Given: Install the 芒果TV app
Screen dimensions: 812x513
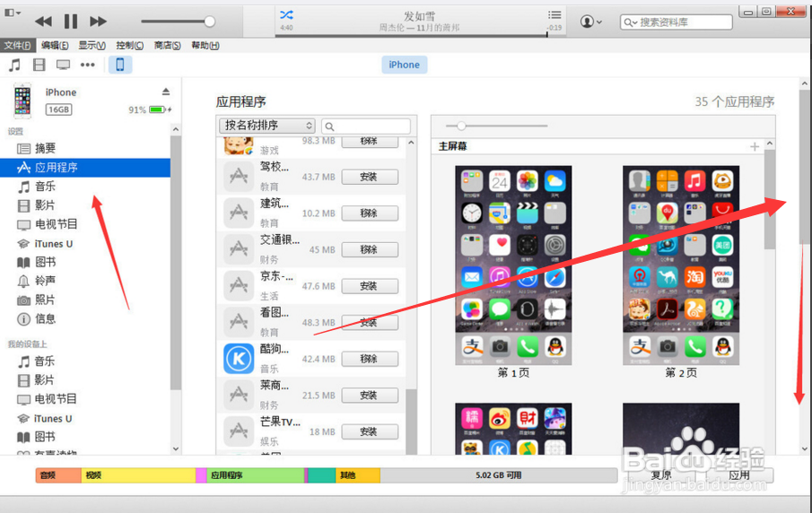Looking at the screenshot, I should (370, 431).
